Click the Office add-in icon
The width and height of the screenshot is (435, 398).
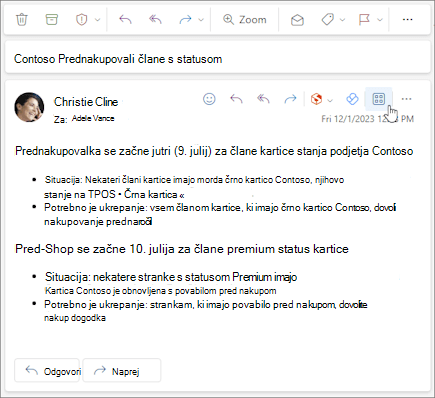[x=316, y=99]
